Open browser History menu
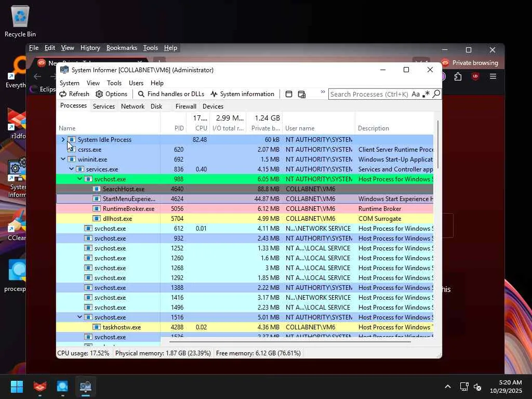The image size is (532, 399). click(90, 48)
